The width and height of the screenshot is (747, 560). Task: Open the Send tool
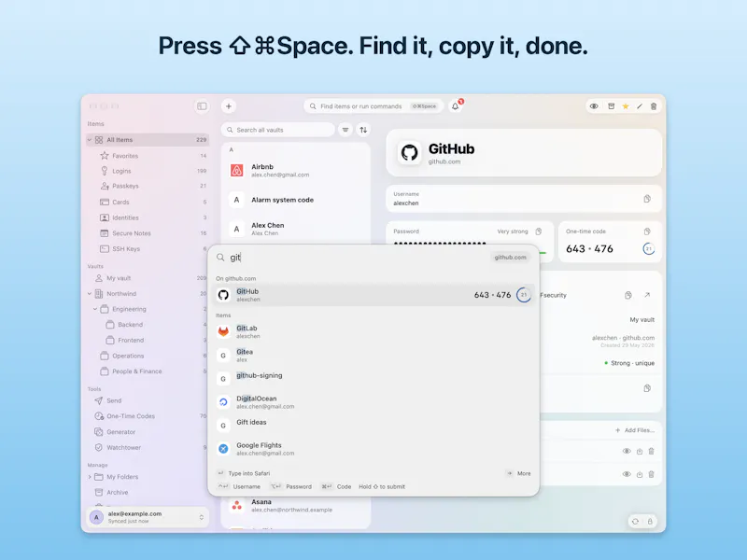148,400
